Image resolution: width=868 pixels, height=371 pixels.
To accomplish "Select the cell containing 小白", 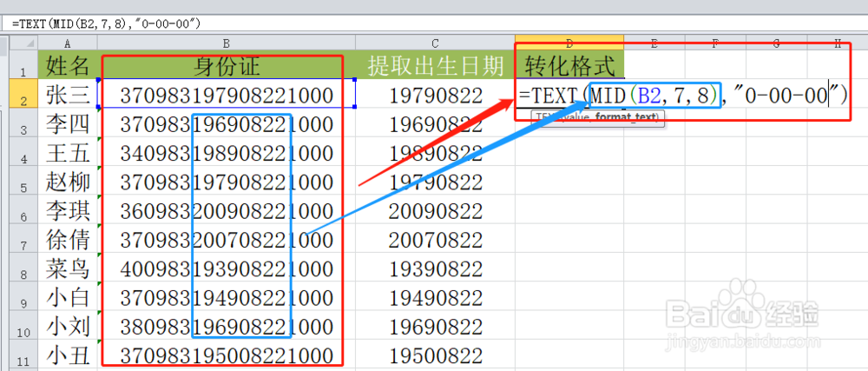I will pyautogui.click(x=68, y=296).
